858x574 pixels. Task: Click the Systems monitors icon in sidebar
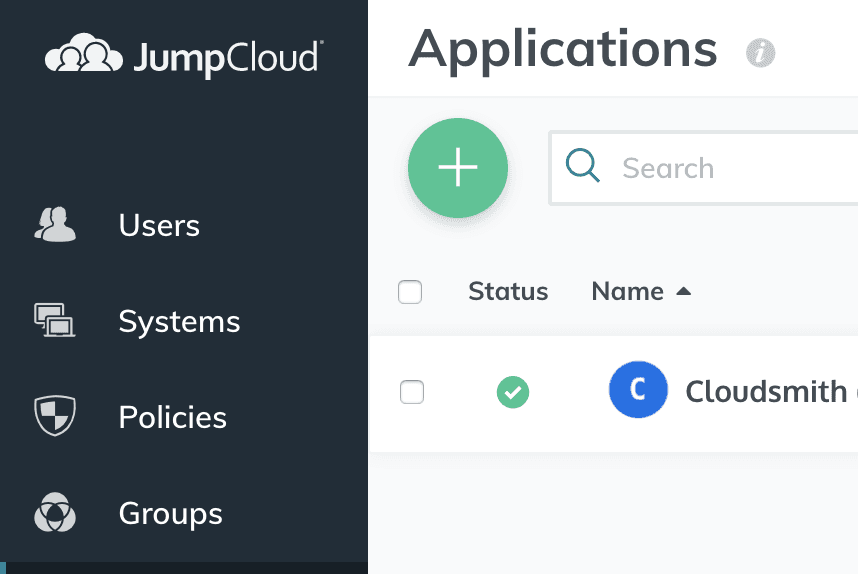(55, 321)
